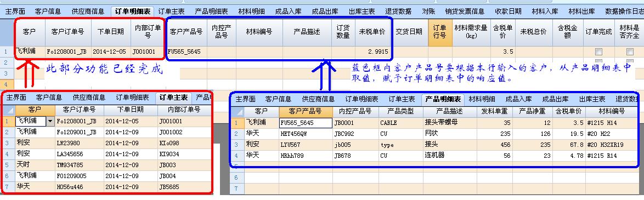Screen dimensions: 644x200
Task: Open the 客户 dropdown arrow beside 飞利浦
Action: [x=50, y=121]
